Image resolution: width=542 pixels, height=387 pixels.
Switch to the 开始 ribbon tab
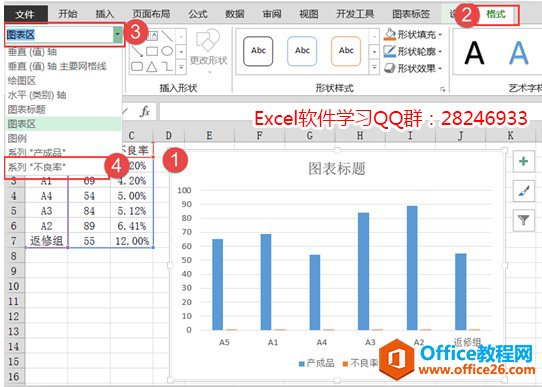click(x=68, y=14)
